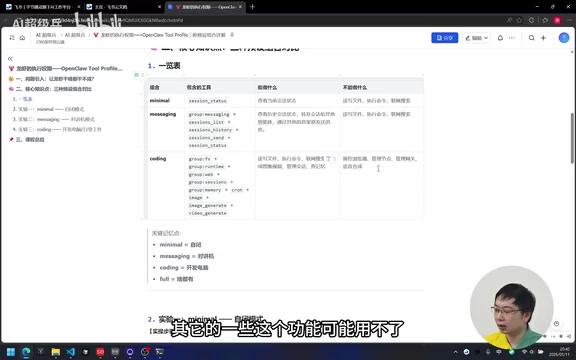
Task: Click the red browser profile icon
Action: [557, 20]
